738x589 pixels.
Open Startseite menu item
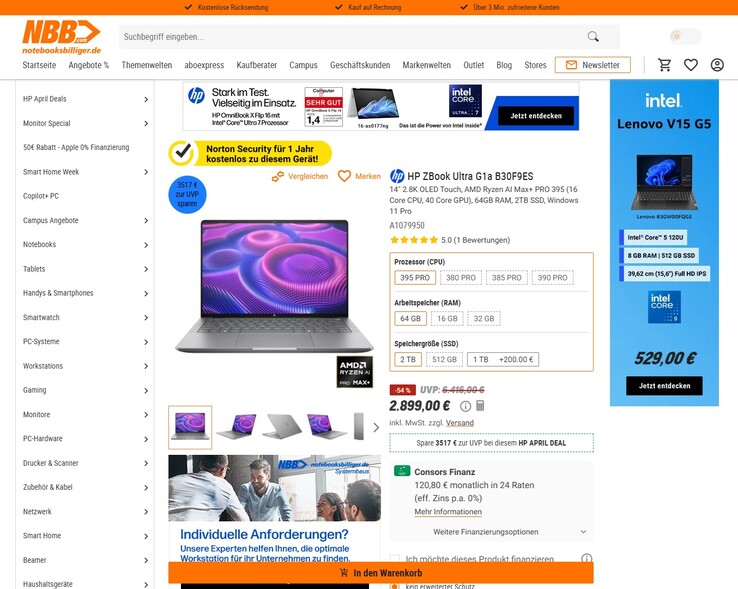tap(39, 65)
